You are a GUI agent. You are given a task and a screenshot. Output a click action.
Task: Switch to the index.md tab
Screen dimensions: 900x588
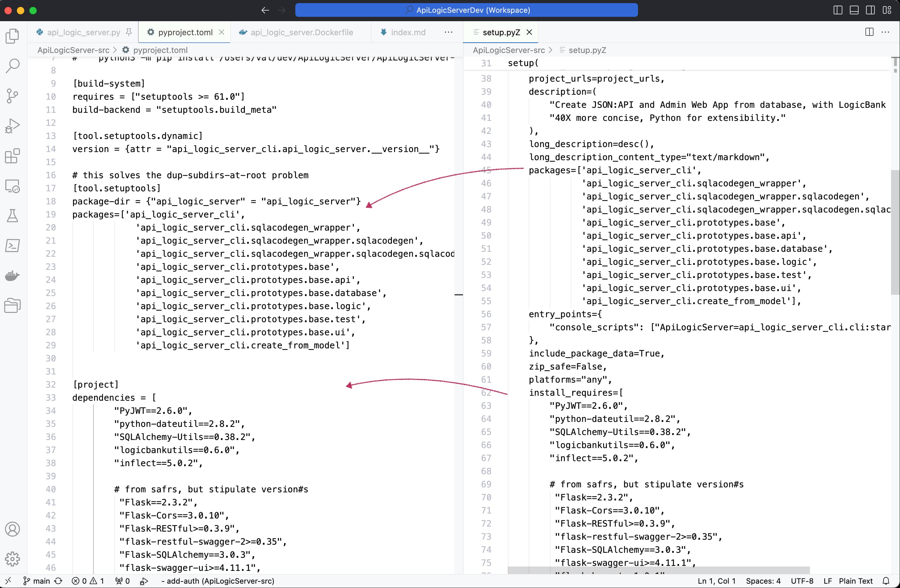(x=408, y=32)
